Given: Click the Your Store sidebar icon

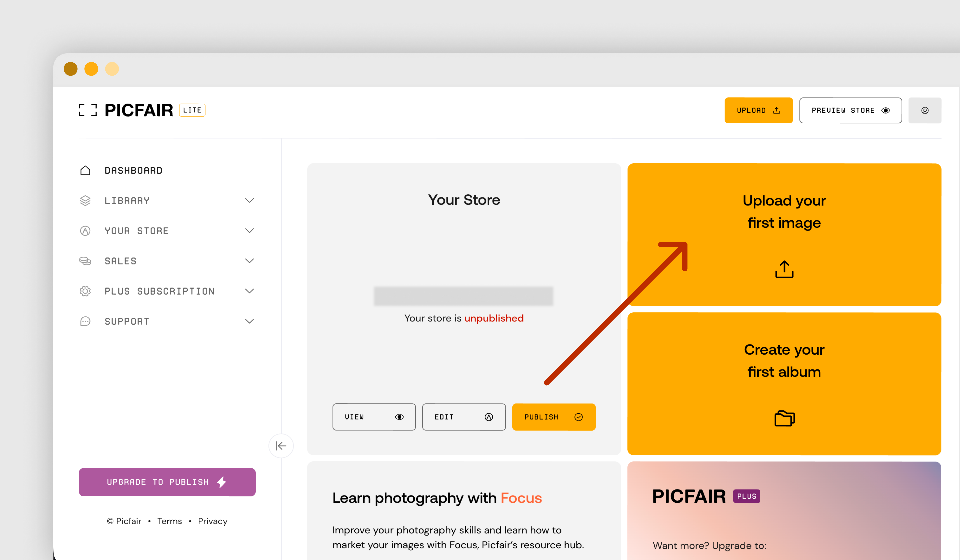Looking at the screenshot, I should (85, 230).
